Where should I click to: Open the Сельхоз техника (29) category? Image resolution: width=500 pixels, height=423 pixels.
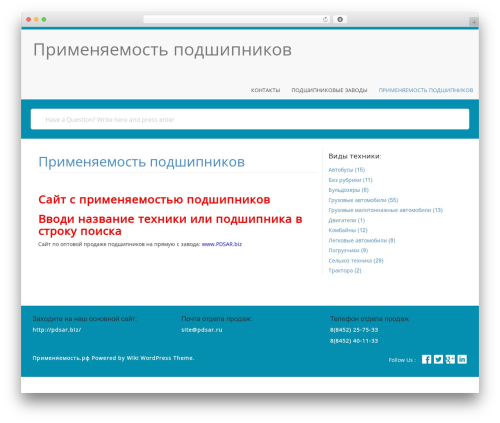click(356, 261)
